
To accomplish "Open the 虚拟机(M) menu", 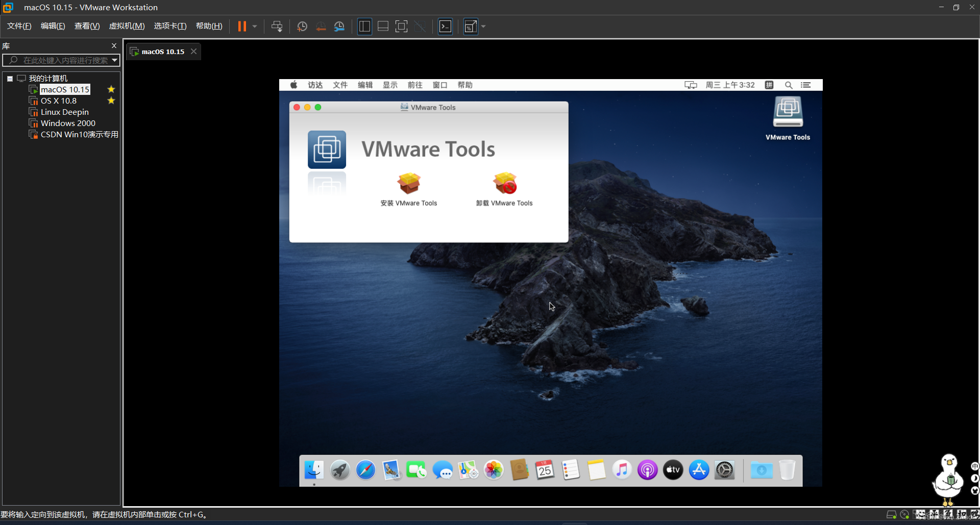I will [x=127, y=26].
